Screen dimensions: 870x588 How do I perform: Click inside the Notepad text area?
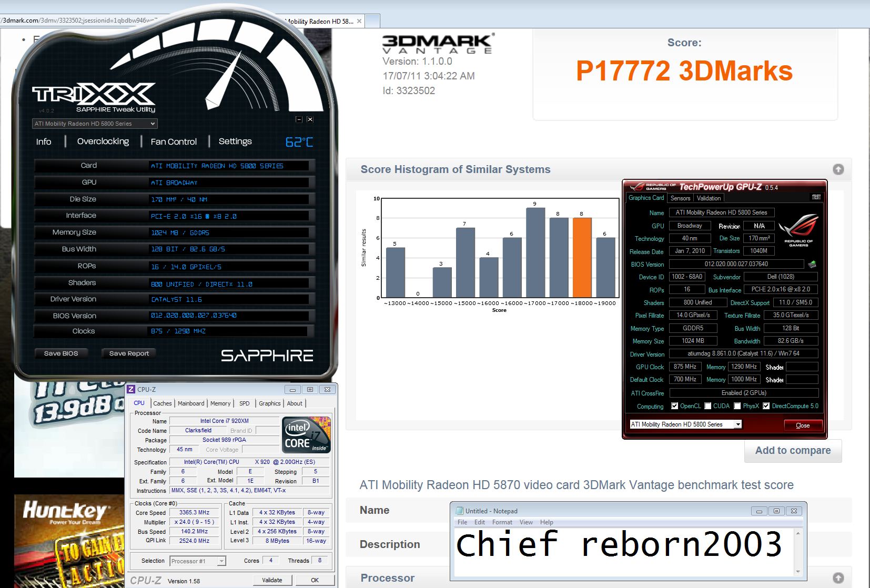coord(624,552)
